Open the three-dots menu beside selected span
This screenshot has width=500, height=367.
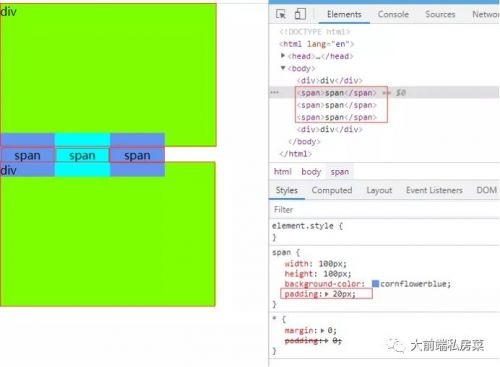275,92
